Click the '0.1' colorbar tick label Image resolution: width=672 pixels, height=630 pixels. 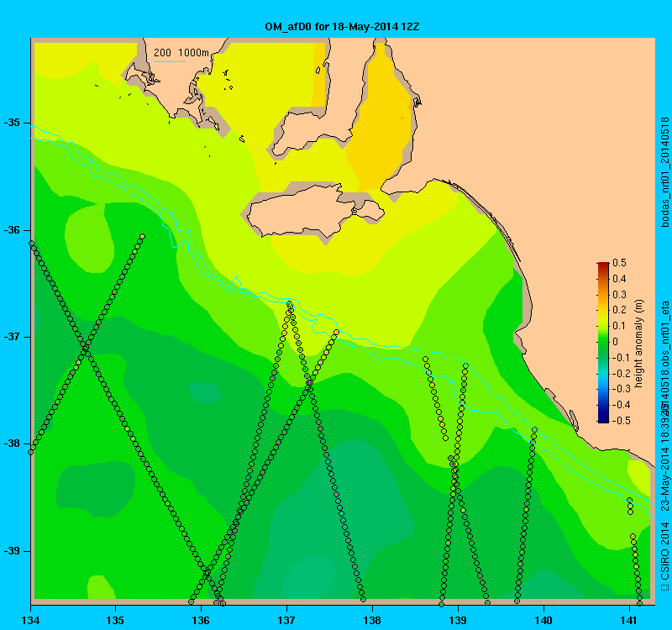pos(619,326)
